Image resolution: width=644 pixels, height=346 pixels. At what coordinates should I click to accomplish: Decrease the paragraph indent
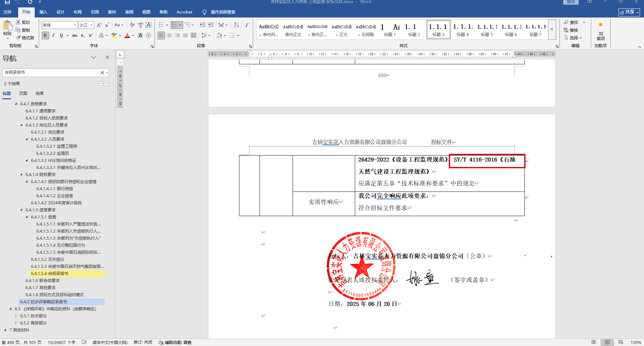202,25
